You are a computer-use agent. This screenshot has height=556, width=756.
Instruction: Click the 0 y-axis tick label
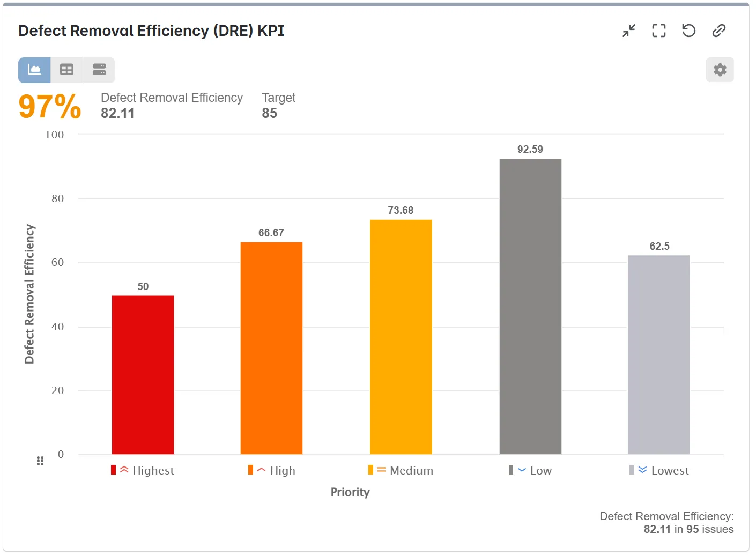pos(61,454)
